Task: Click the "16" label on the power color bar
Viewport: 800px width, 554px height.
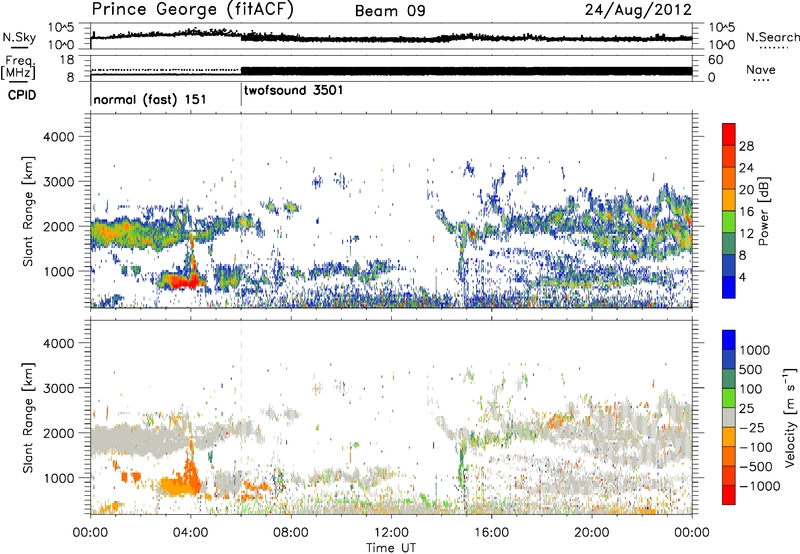Action: point(746,212)
